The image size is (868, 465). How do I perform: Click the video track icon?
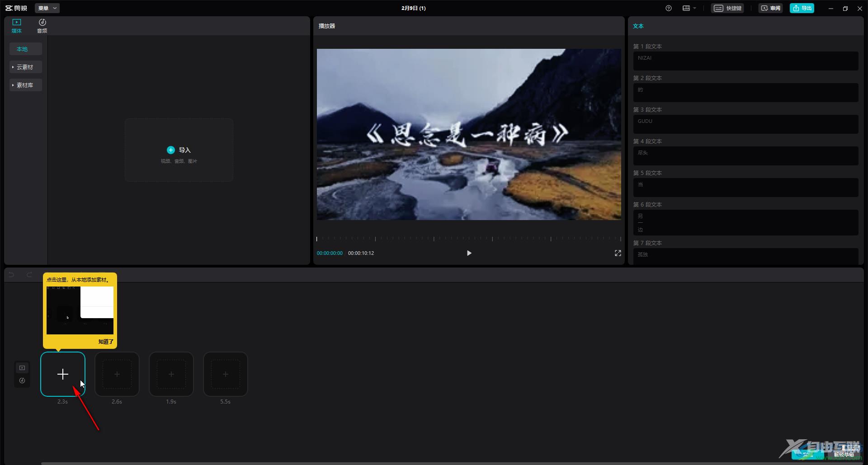coord(22,368)
